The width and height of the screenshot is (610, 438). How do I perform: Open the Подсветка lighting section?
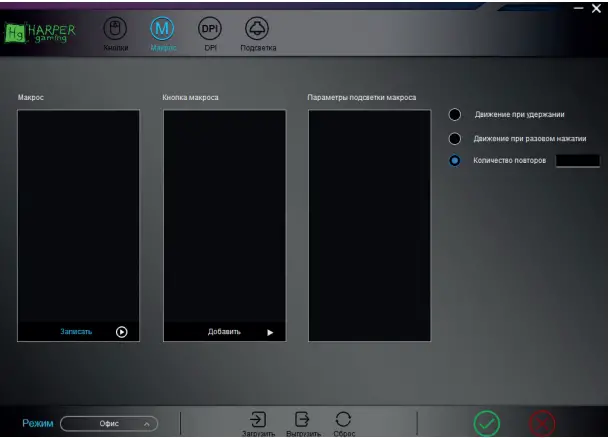pos(257,30)
